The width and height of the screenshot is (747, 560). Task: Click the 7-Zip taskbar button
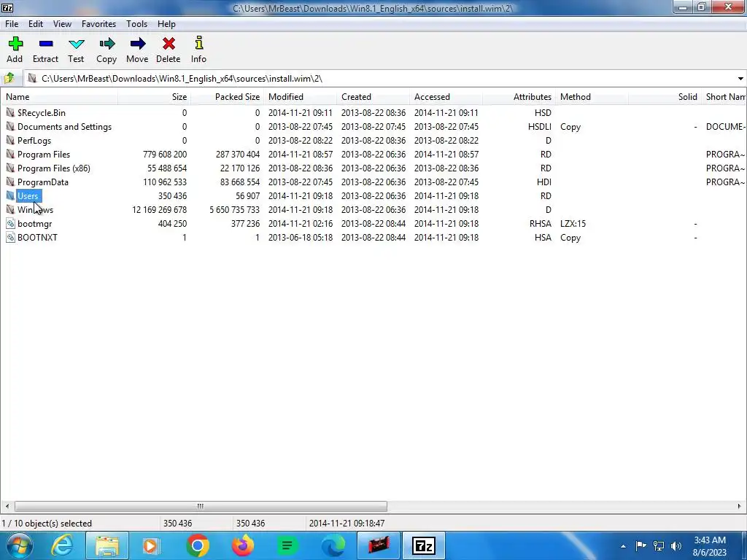coord(424,545)
